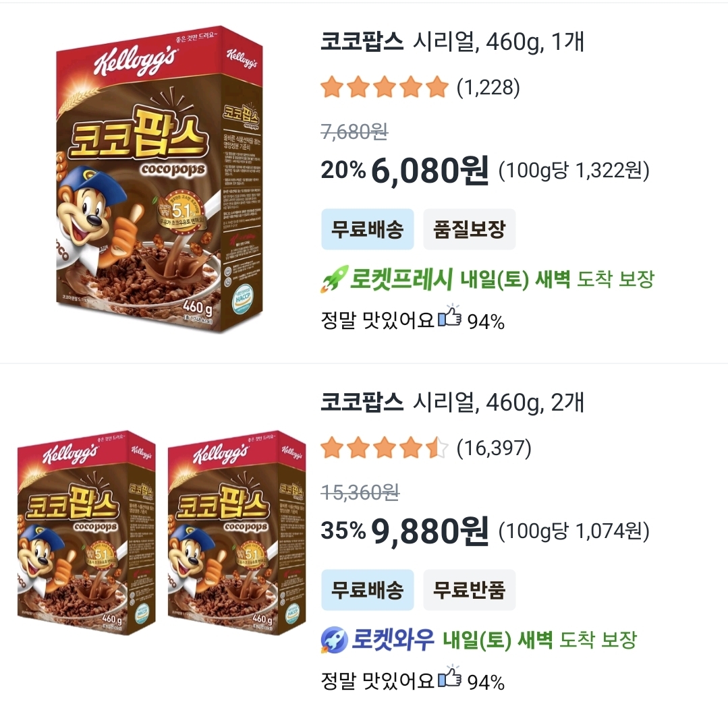This screenshot has height=710, width=728.
Task: Click the 품질보장 badge
Action: (470, 229)
